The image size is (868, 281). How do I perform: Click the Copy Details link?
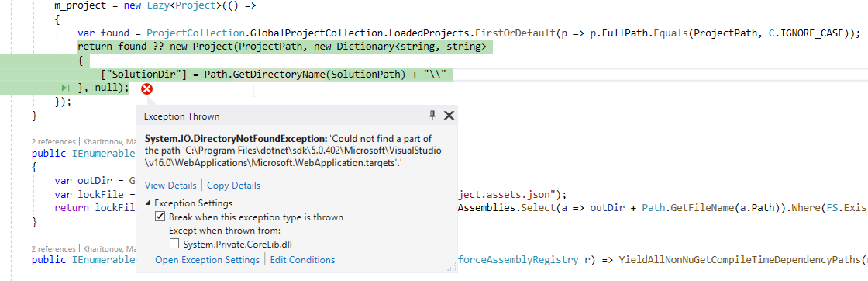coord(233,185)
